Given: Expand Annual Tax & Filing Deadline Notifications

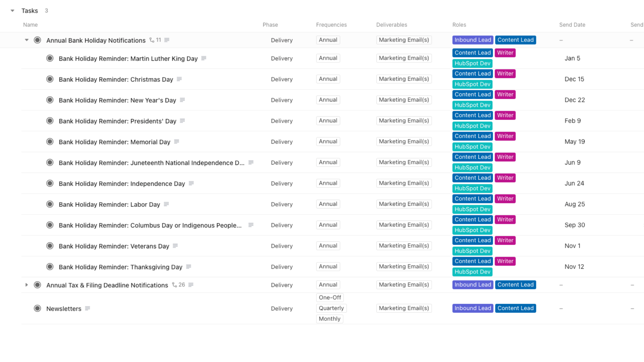Looking at the screenshot, I should (x=26, y=285).
